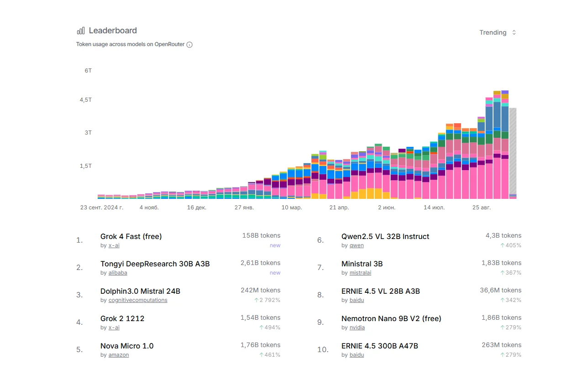
Task: Click x-ai author link under Grok 2 1212
Action: tap(114, 327)
